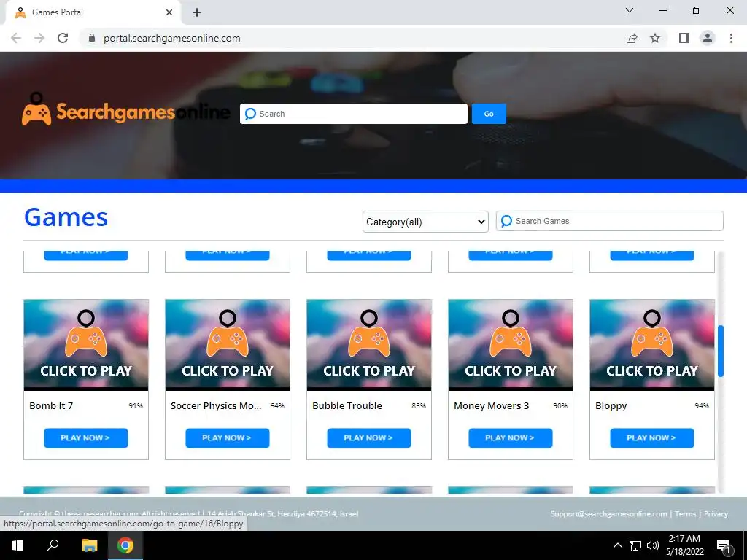This screenshot has height=560, width=747.
Task: Click the Bubble Trouble title
Action: pyautogui.click(x=347, y=405)
